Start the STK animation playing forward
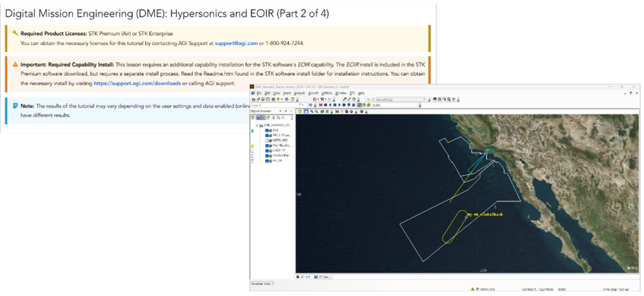Screen dimensions: 644x296 pos(340,105)
